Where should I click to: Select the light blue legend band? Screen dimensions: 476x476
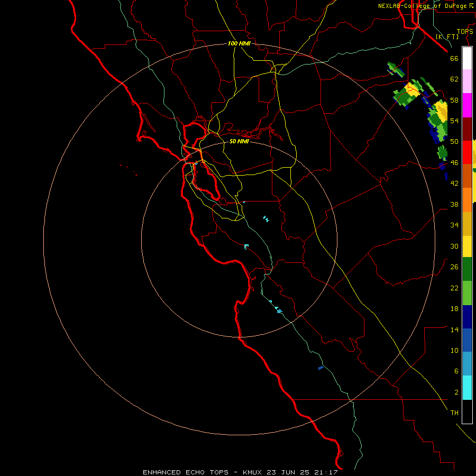[x=467, y=364]
